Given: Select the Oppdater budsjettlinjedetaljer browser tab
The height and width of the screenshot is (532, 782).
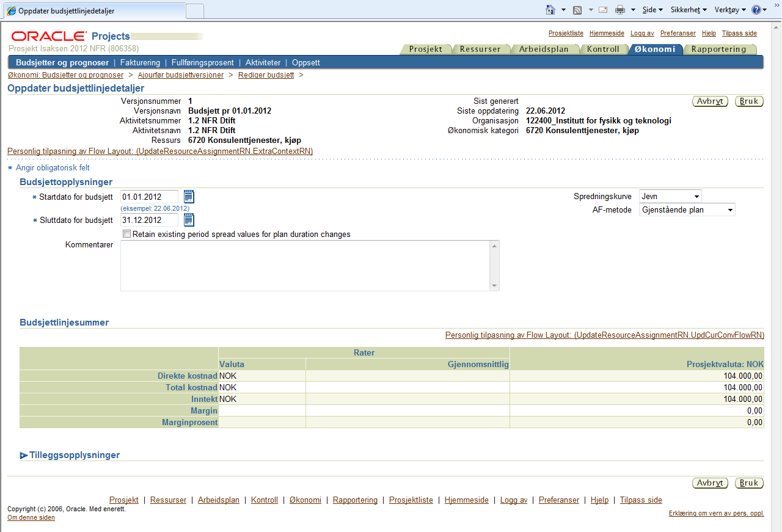Looking at the screenshot, I should click(x=93, y=11).
